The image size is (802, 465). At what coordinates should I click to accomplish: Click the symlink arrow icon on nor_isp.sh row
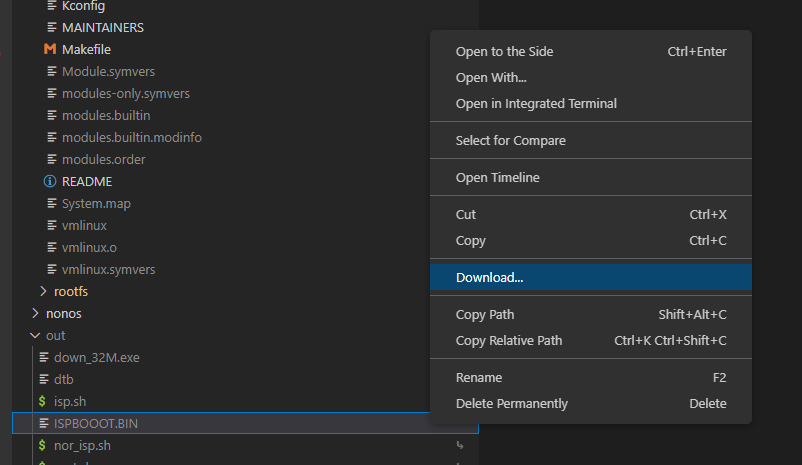click(x=460, y=446)
